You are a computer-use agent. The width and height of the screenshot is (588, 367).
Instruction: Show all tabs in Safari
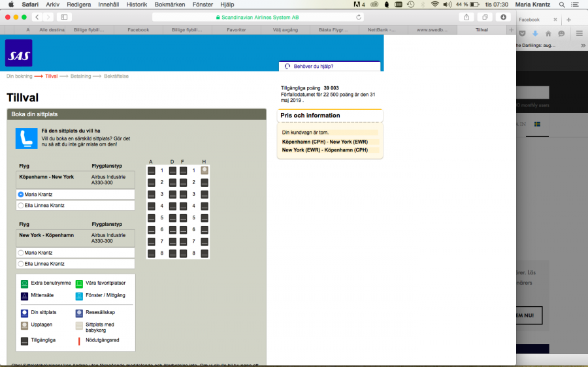pyautogui.click(x=485, y=17)
